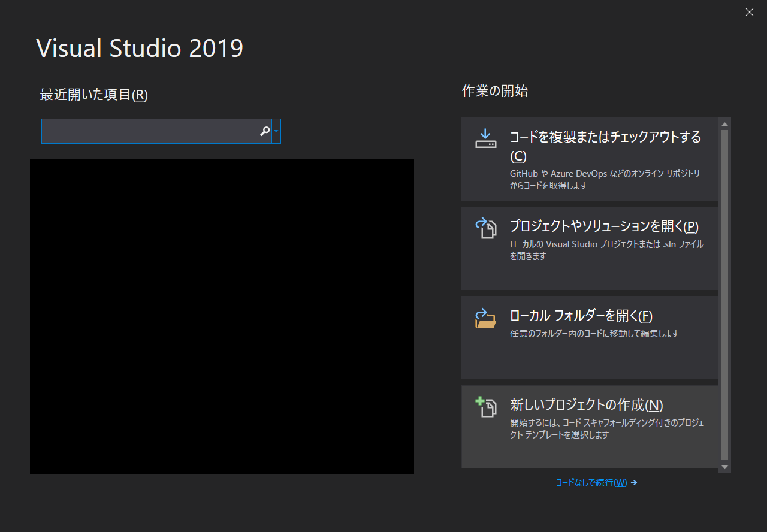
Task: Click the new project icon with green plus
Action: point(486,407)
